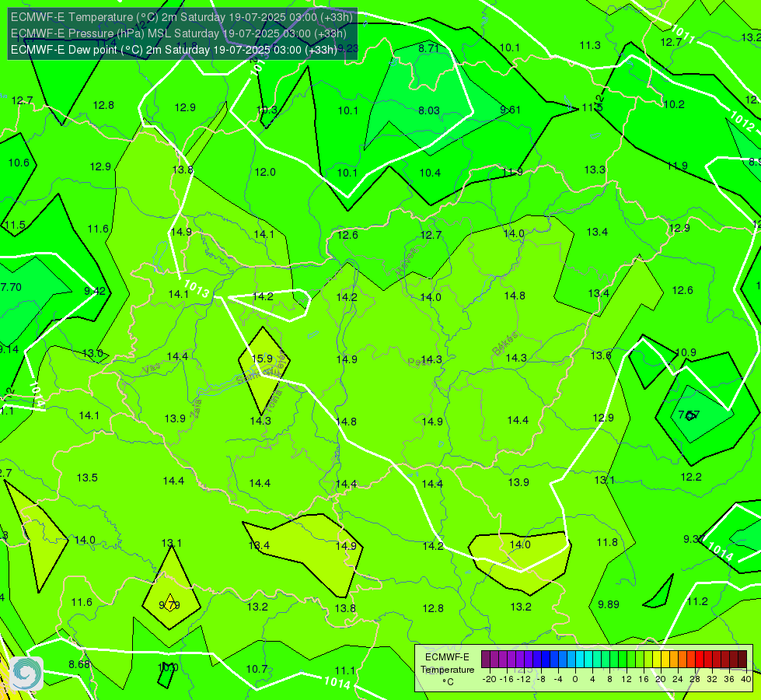Click the cyan 0°C legend swatch
The width and height of the screenshot is (761, 700).
(x=580, y=660)
